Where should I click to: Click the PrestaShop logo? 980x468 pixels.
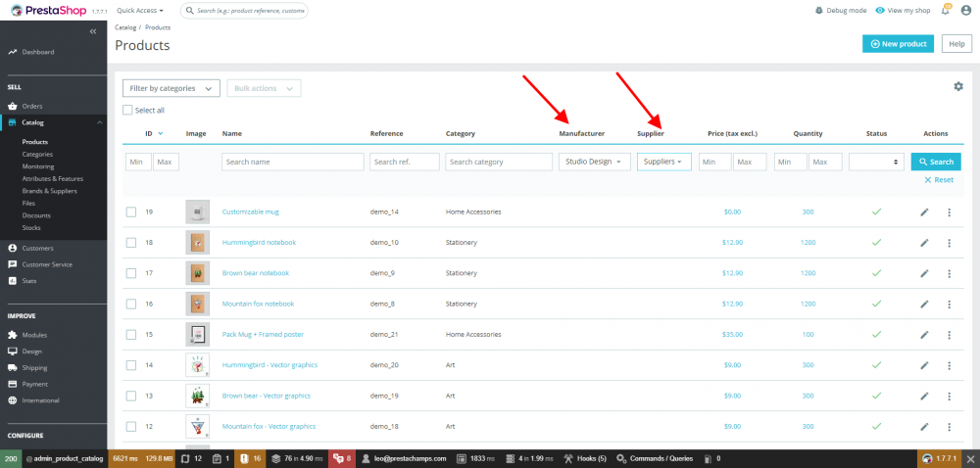(x=51, y=11)
